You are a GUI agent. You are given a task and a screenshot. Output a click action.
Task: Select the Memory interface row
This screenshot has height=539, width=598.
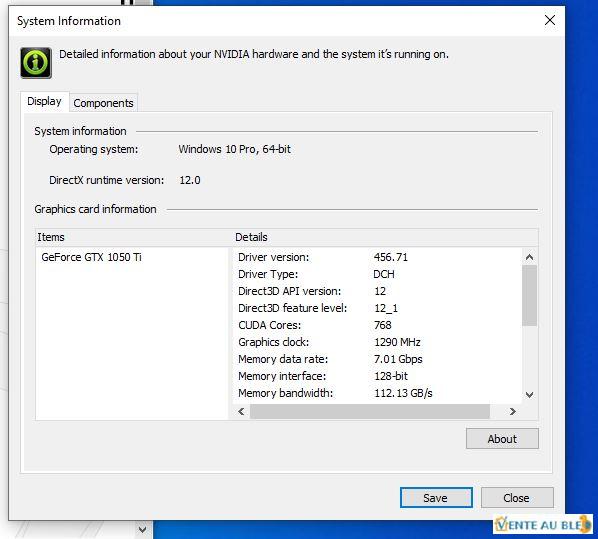pos(377,376)
